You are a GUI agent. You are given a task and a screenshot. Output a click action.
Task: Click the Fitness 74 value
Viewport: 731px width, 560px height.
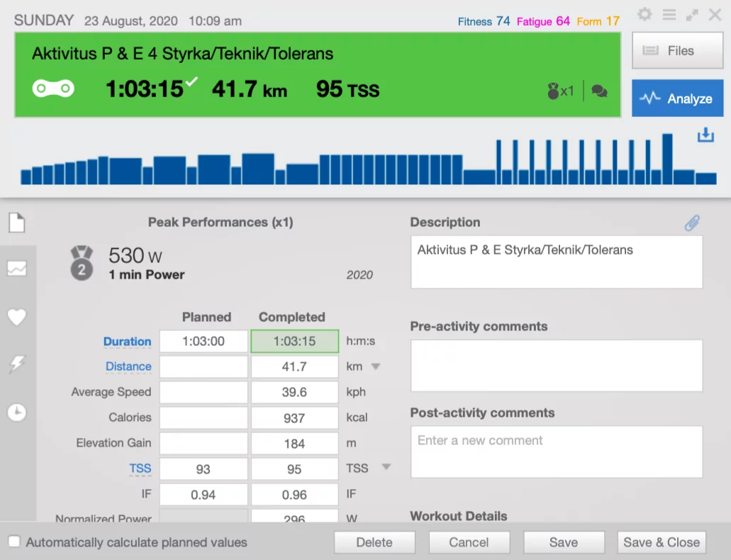coord(484,21)
